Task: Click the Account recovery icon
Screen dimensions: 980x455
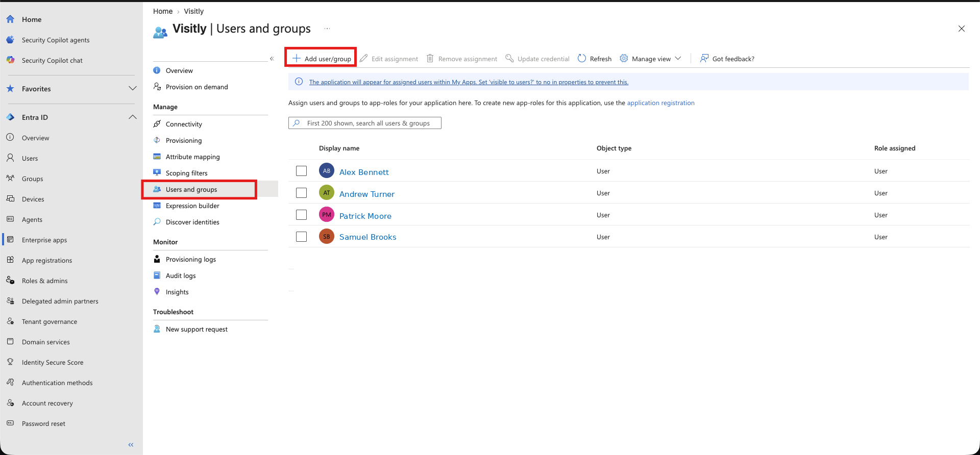Action: coord(10,402)
